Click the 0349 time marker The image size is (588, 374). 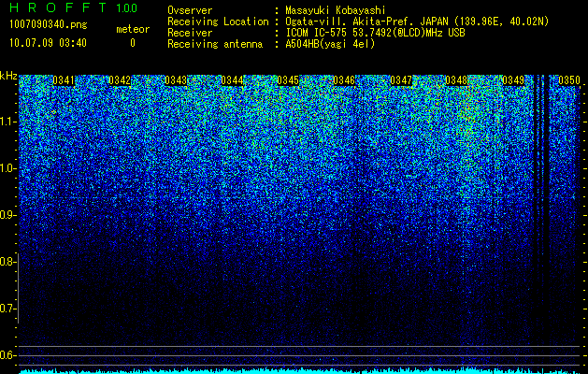[x=513, y=80]
